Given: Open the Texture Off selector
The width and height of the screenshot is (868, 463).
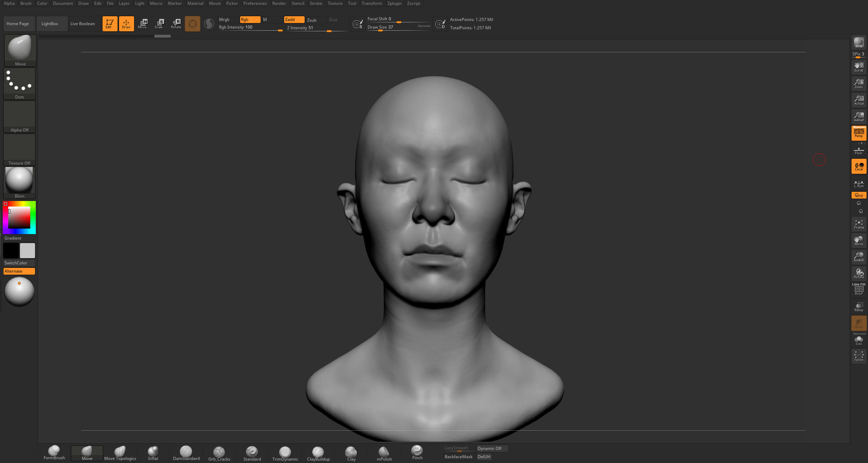Looking at the screenshot, I should [19, 149].
